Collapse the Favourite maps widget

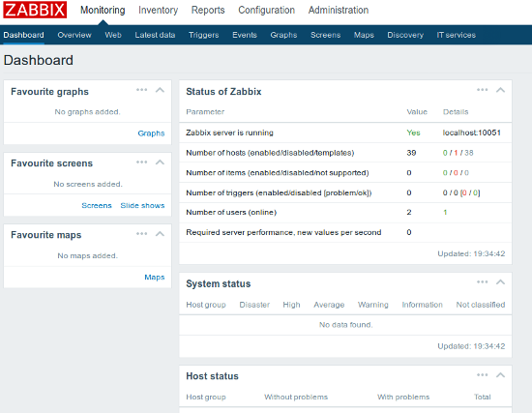coord(160,234)
